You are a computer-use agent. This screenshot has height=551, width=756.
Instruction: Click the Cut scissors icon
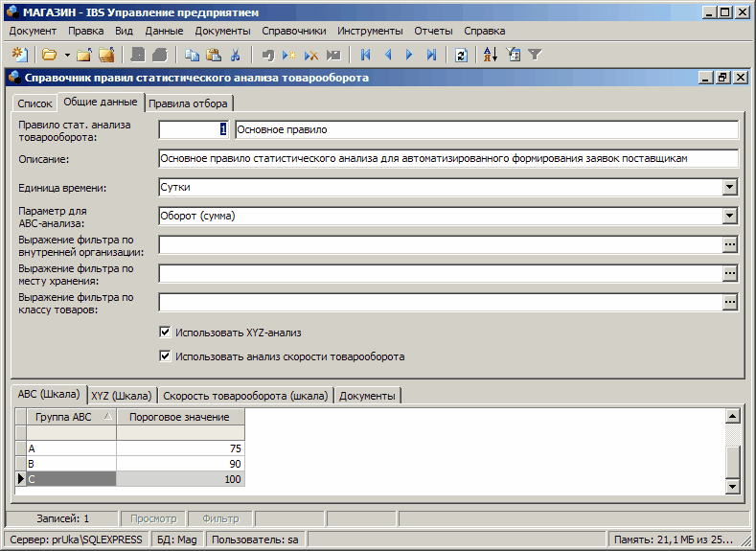point(235,55)
